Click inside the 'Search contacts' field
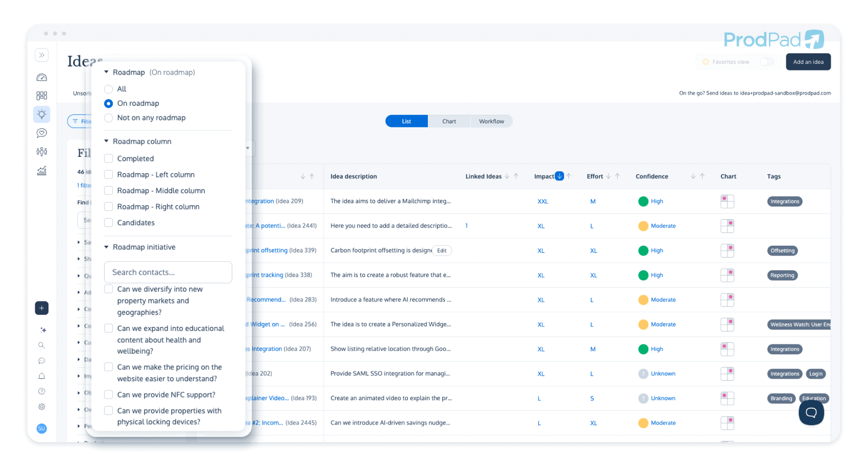The image size is (868, 466). tap(167, 272)
